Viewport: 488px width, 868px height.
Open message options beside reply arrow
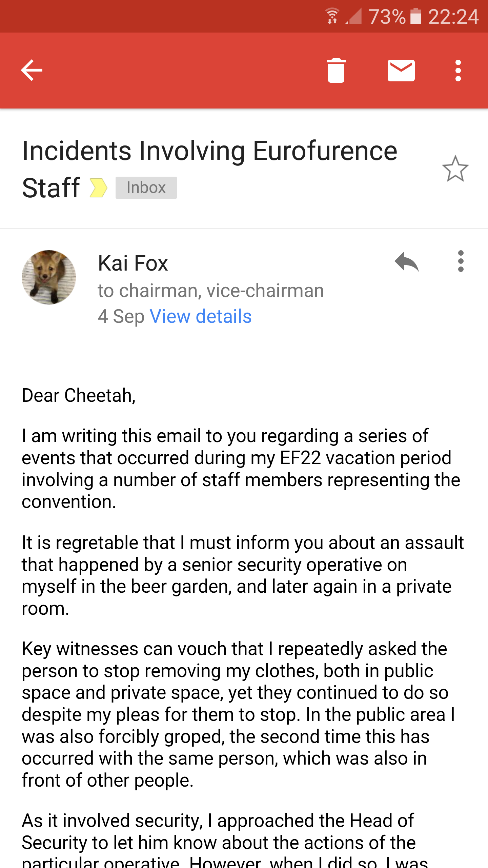tap(461, 261)
